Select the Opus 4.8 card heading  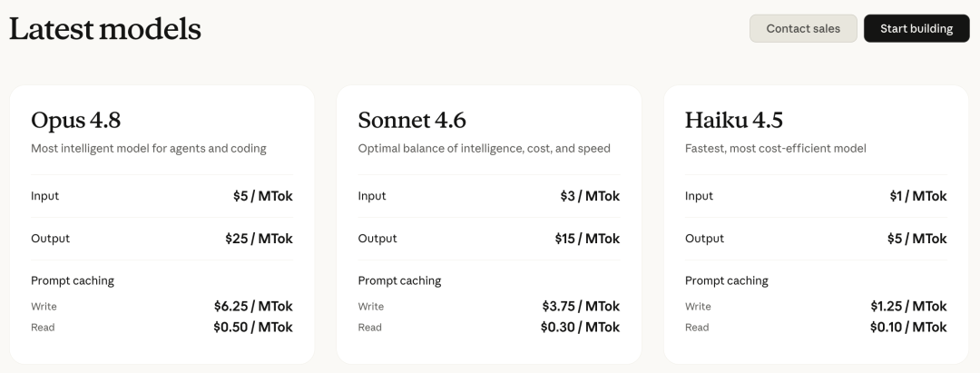[x=75, y=120]
